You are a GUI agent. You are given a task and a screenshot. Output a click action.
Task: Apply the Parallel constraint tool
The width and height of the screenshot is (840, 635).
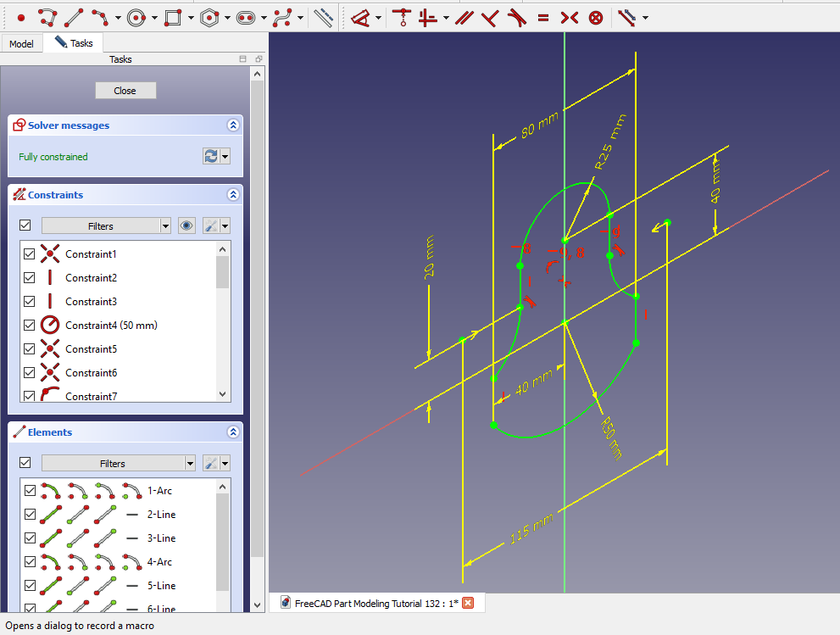coord(463,17)
